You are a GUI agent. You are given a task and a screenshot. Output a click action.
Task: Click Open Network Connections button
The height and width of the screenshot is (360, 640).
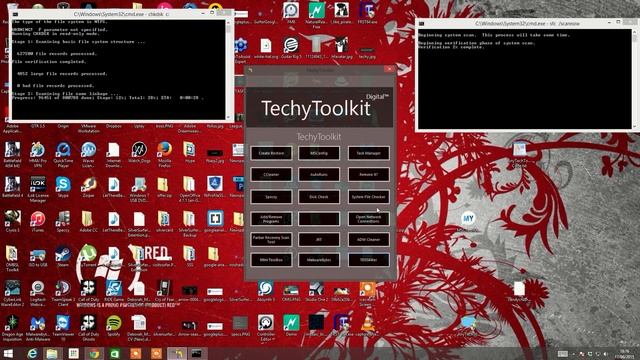pyautogui.click(x=369, y=219)
